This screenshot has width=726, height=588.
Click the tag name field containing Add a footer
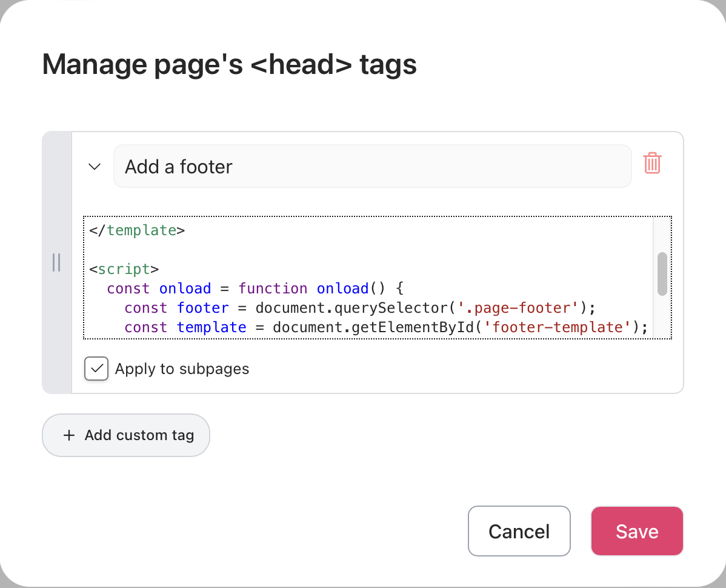[372, 167]
